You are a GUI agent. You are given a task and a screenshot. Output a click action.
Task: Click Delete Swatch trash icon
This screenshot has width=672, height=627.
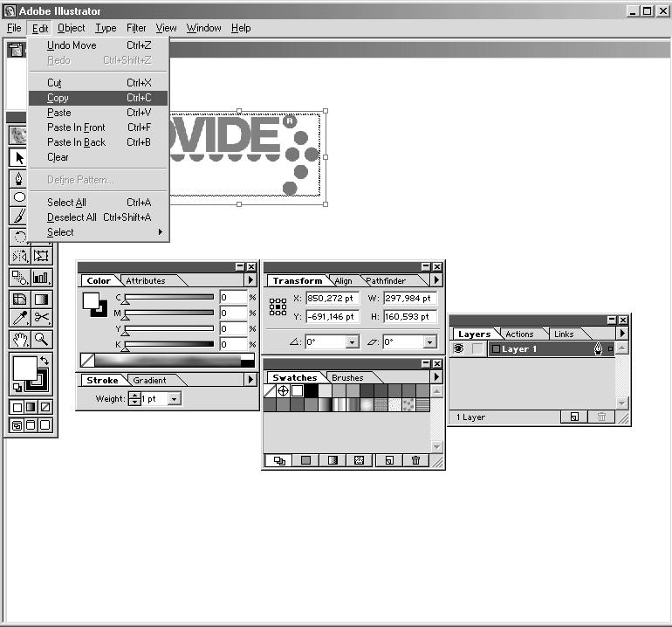(415, 461)
